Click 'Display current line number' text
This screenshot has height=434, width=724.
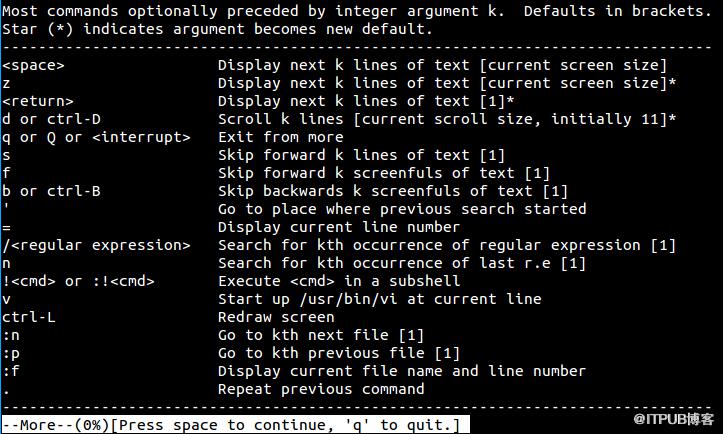pyautogui.click(x=339, y=227)
